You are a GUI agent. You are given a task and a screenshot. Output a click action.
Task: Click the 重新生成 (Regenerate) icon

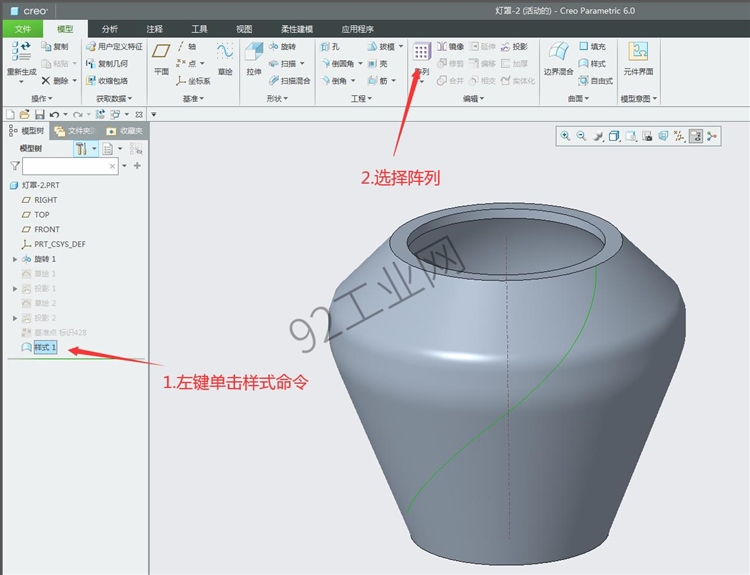coord(21,51)
